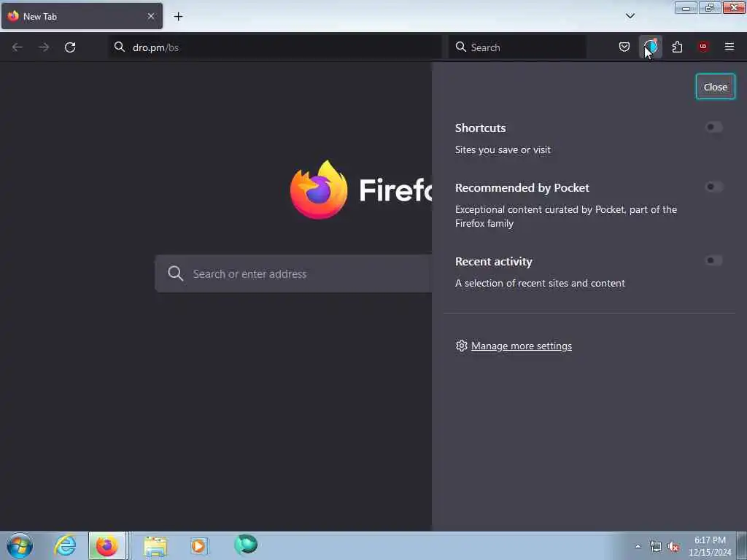
Task: Click the magnifier icon in the page search box
Action: point(175,273)
